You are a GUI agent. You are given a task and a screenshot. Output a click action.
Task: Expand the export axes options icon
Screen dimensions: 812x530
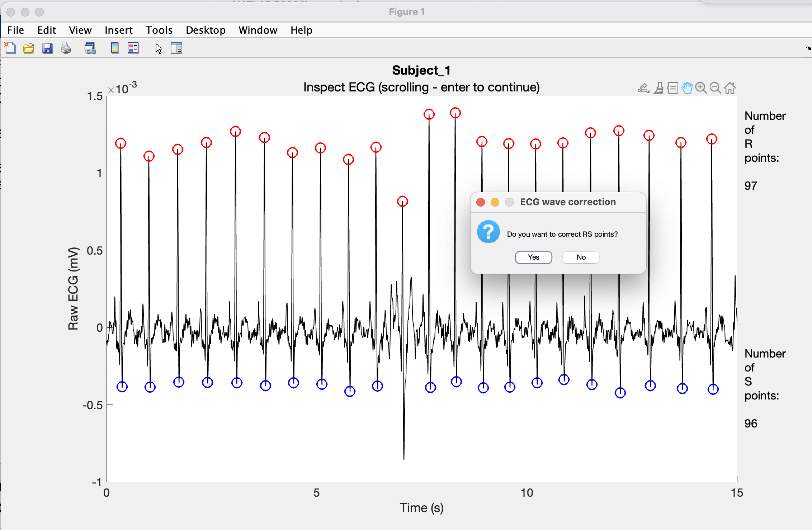click(643, 88)
